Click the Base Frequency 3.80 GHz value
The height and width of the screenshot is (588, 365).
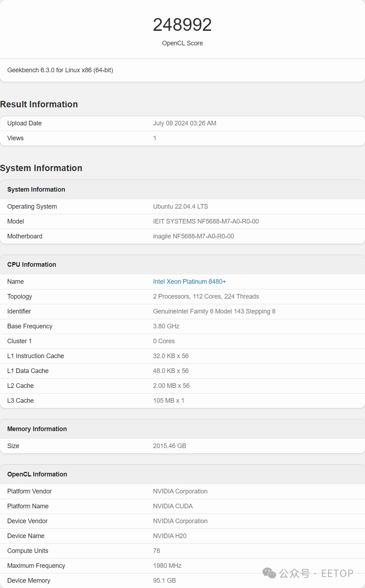(x=166, y=326)
